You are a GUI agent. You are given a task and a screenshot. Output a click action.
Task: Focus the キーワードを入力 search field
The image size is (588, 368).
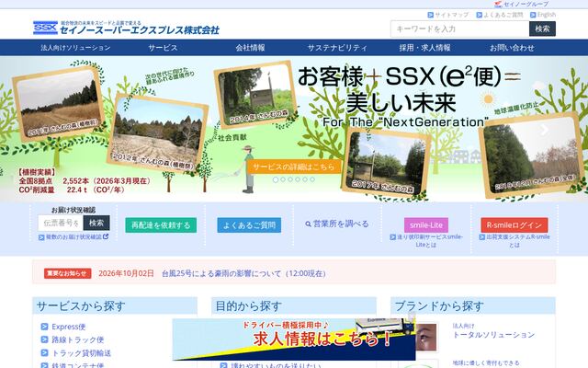[x=459, y=29]
